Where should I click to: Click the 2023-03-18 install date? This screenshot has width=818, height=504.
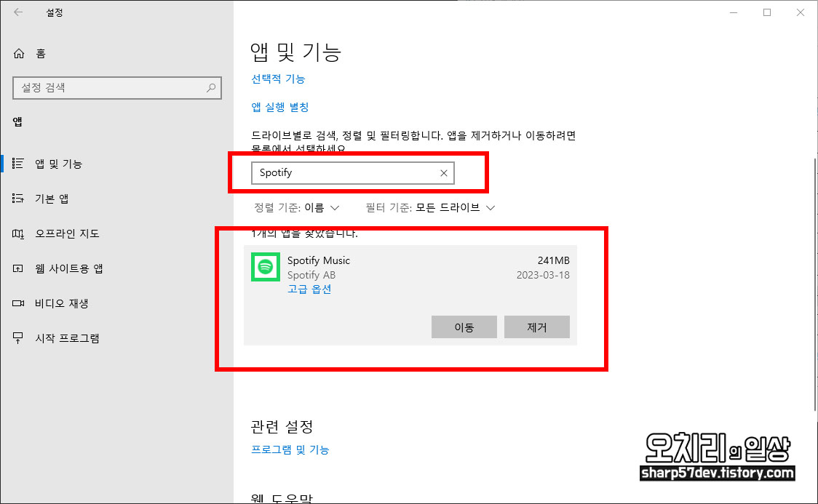[x=543, y=275]
